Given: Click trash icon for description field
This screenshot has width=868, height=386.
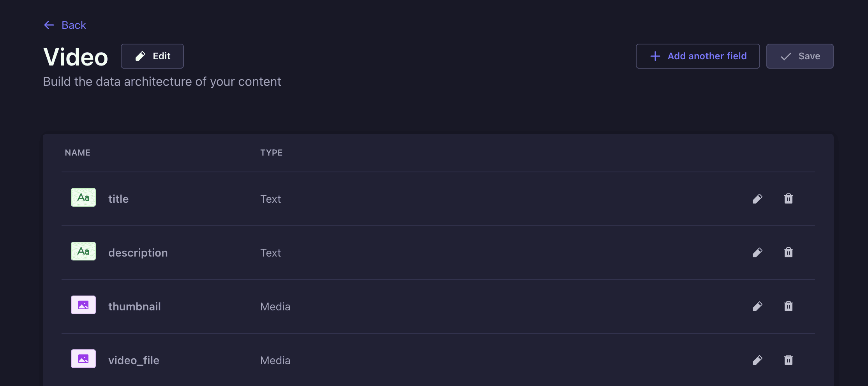Looking at the screenshot, I should (788, 253).
